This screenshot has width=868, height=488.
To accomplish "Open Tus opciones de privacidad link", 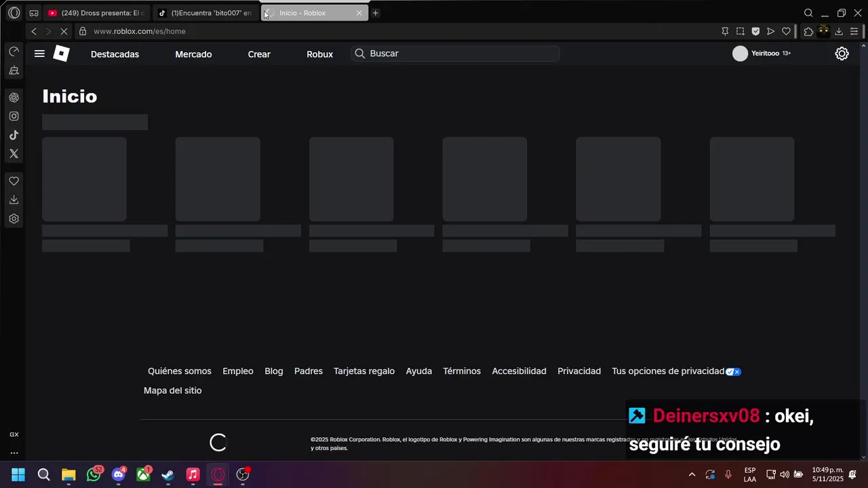I will pyautogui.click(x=668, y=371).
